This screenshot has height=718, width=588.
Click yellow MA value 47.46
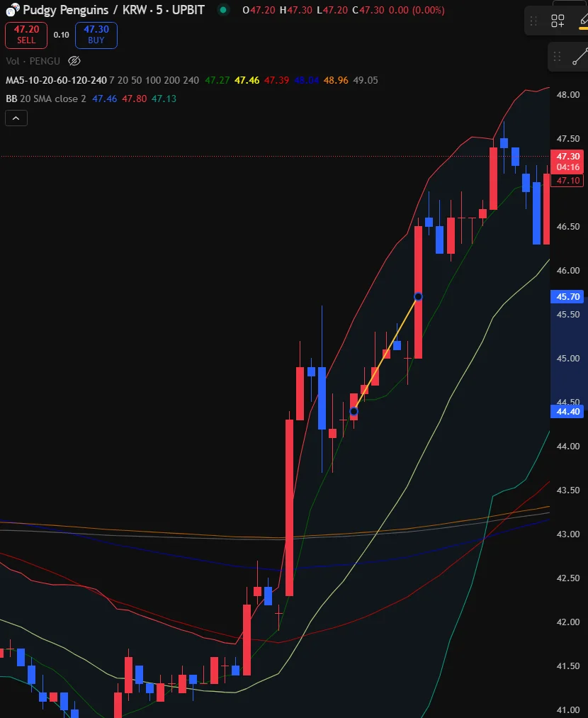point(247,80)
